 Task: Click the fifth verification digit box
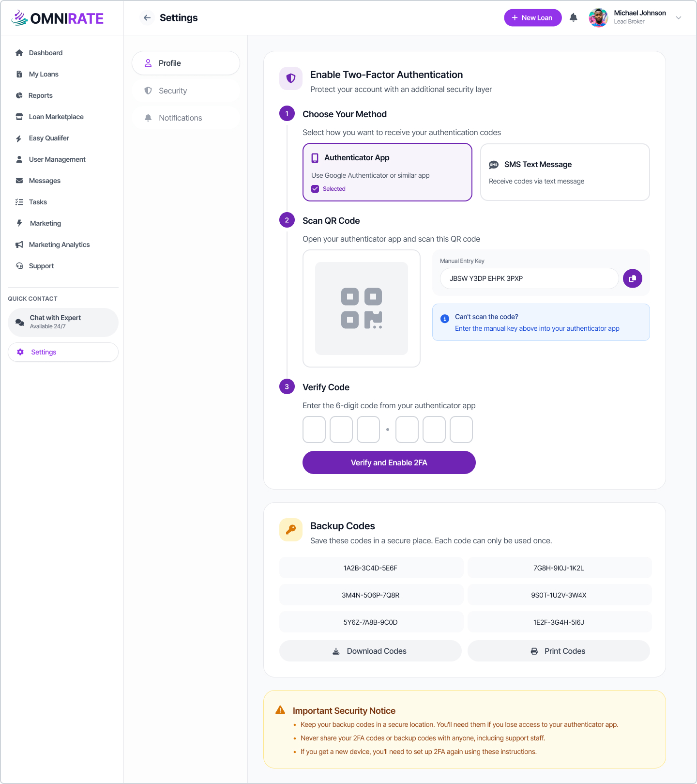(x=434, y=430)
